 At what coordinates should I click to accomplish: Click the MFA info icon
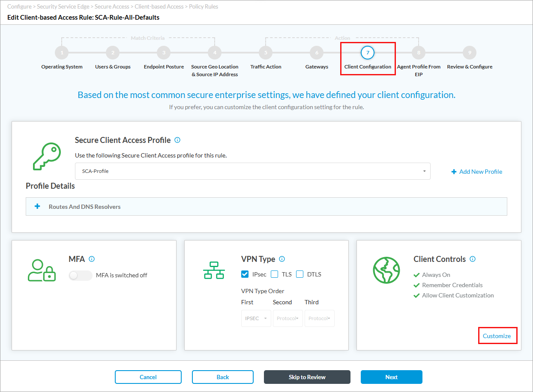click(x=92, y=259)
